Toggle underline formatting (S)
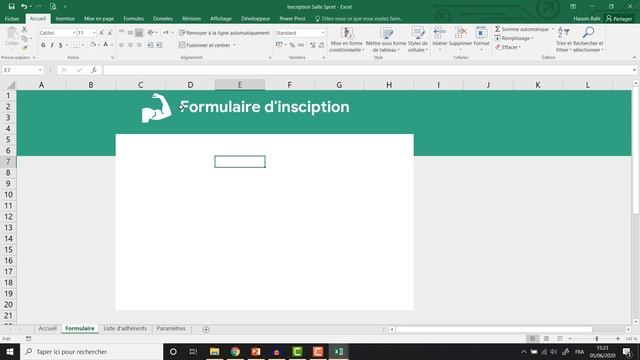Screen dimensions: 640x360 tap(60, 45)
